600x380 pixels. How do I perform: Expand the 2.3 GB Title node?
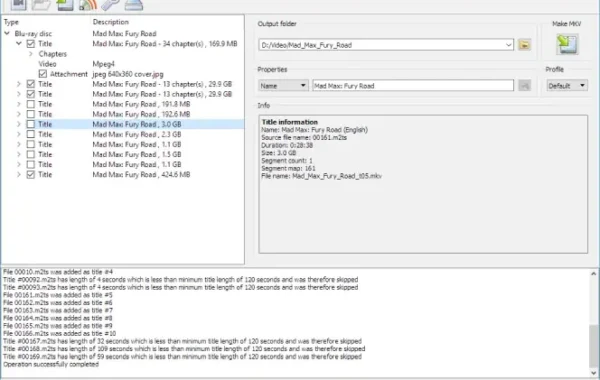tap(18, 134)
